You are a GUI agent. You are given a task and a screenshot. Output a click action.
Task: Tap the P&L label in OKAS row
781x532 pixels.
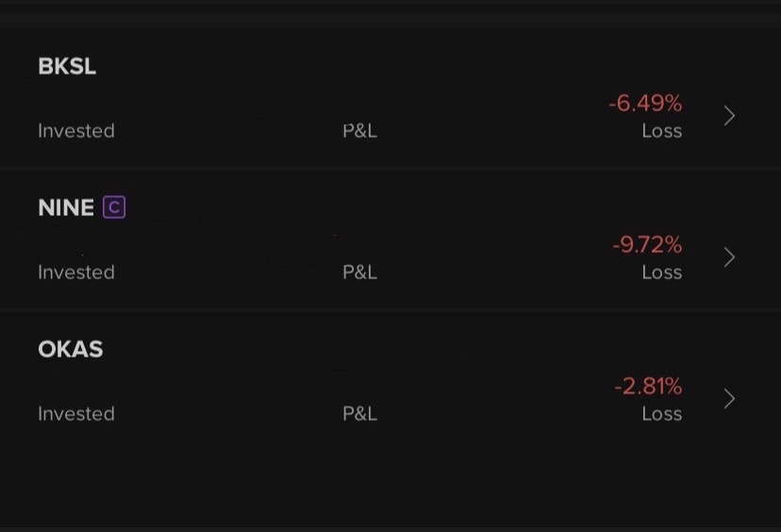coord(359,414)
